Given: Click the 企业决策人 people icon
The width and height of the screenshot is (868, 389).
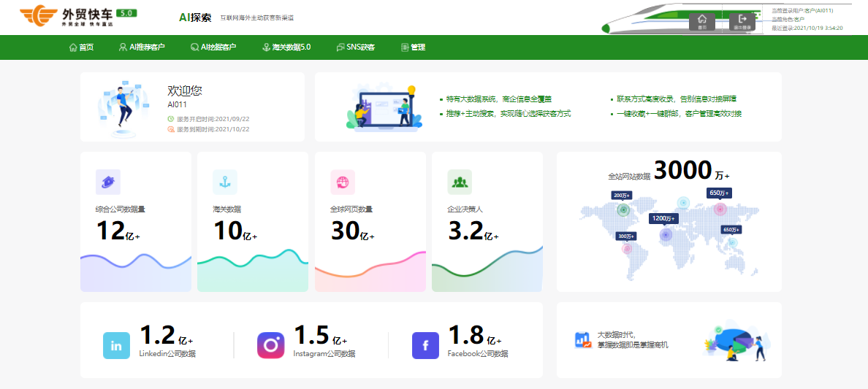Looking at the screenshot, I should point(460,182).
